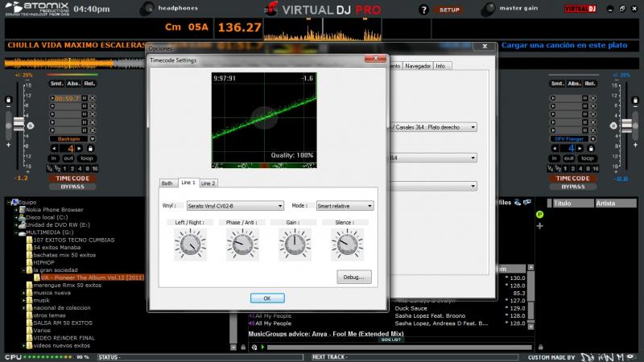Reset left deck pitch with round center button
Viewport: 644px width, 362px height.
coord(30,125)
